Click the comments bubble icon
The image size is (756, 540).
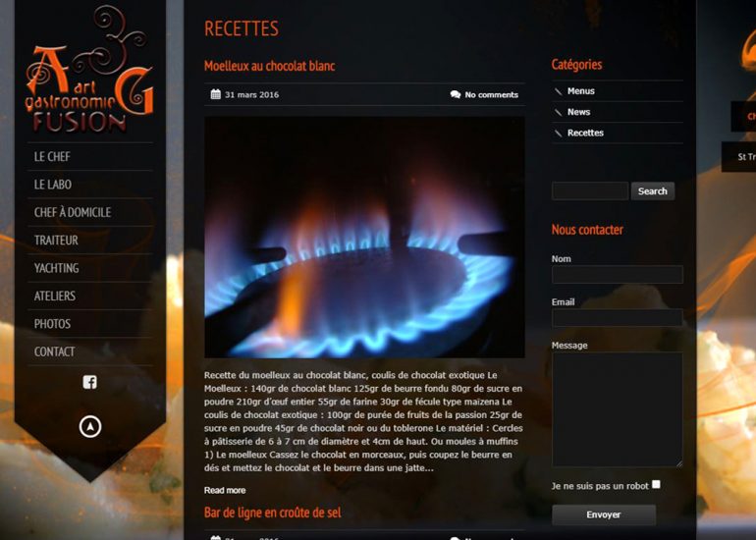456,94
